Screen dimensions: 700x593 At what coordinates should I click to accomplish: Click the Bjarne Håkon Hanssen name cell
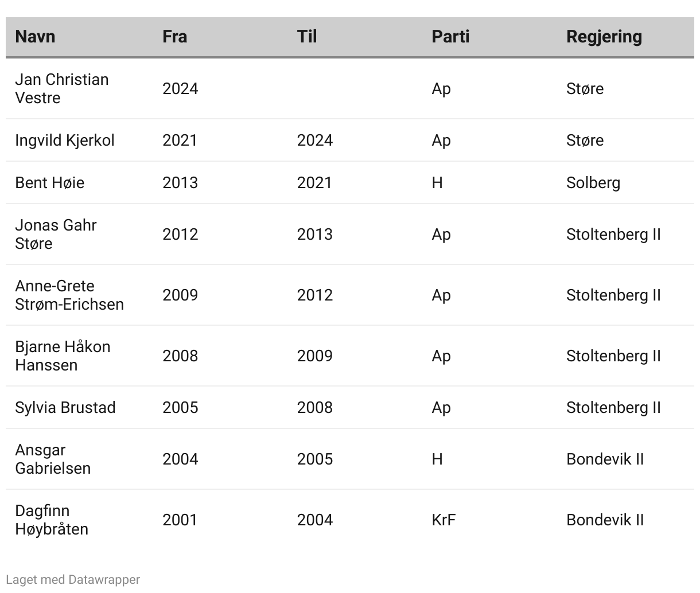coord(63,356)
